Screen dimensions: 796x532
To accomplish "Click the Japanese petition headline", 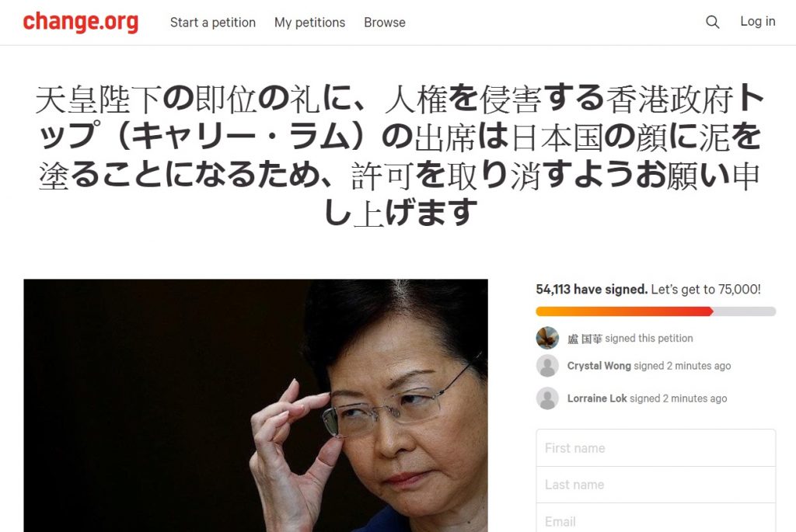I will pos(400,155).
